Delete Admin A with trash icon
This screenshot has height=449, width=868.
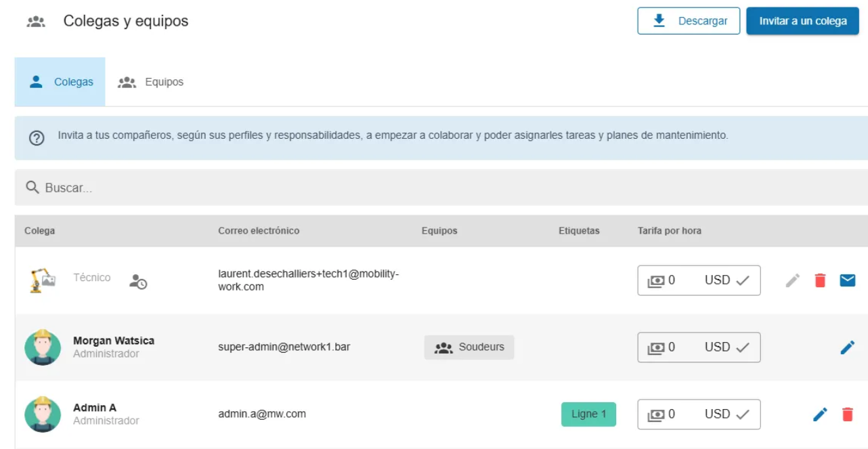tap(847, 414)
